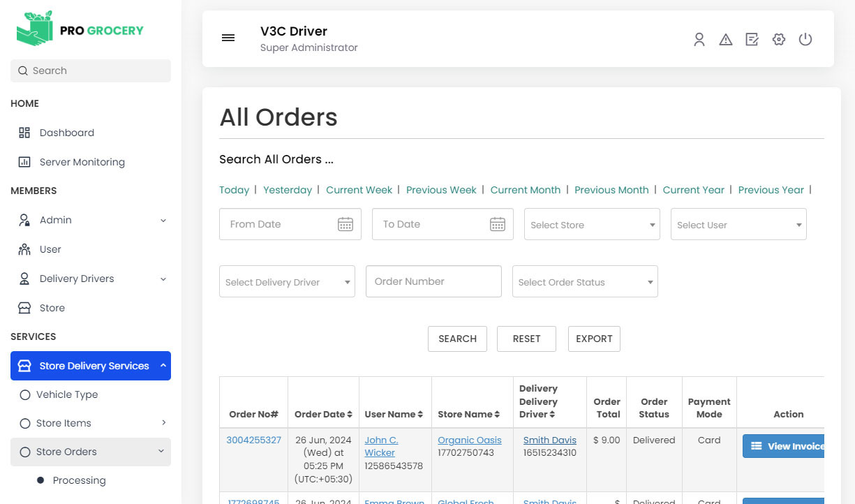This screenshot has height=504, width=855.
Task: Open Smith Davis driver link for order 3004255327
Action: 550,440
